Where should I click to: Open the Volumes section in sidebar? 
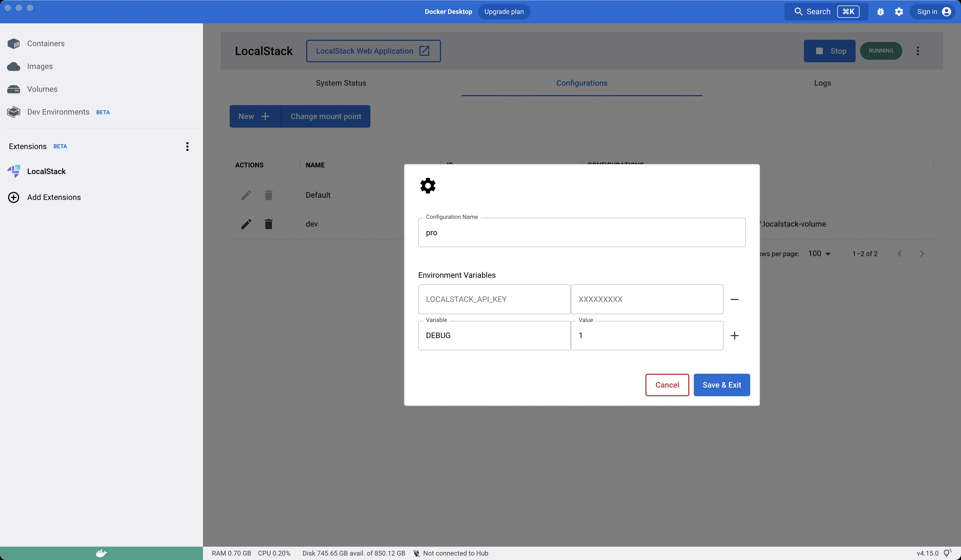41,89
